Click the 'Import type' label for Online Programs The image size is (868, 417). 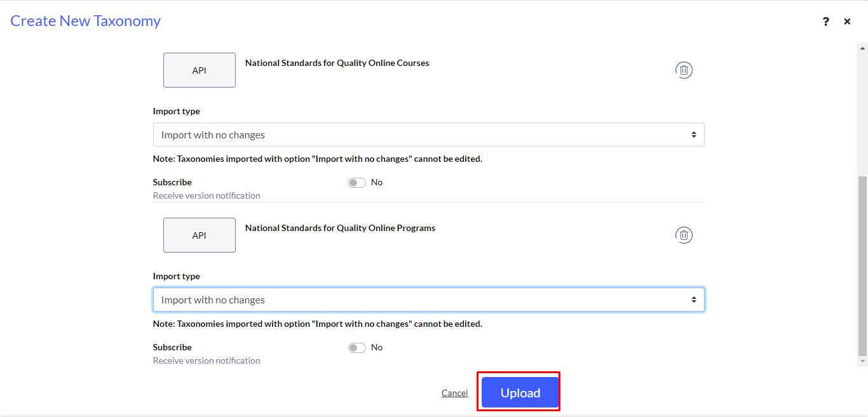click(x=177, y=276)
